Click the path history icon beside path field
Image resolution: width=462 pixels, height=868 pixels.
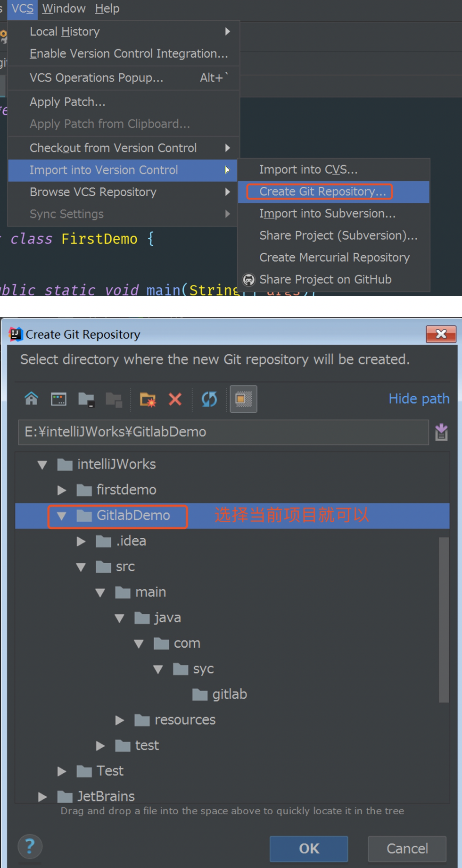[x=441, y=432]
